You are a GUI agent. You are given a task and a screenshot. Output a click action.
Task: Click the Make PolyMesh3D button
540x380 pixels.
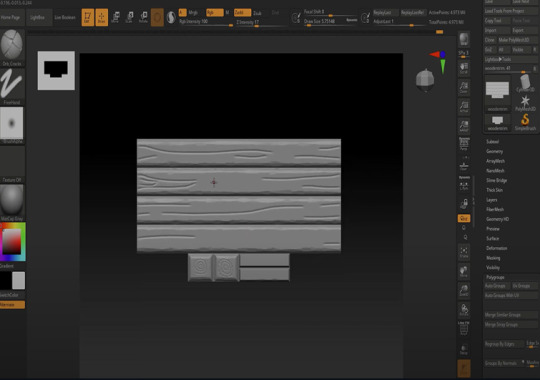pos(514,40)
